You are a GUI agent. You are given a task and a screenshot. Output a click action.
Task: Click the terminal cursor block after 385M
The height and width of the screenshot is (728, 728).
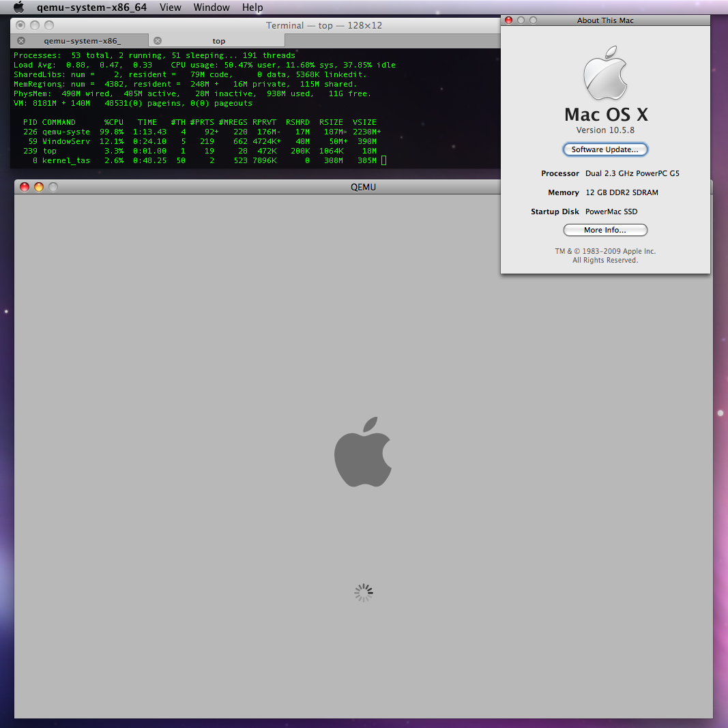pos(383,160)
